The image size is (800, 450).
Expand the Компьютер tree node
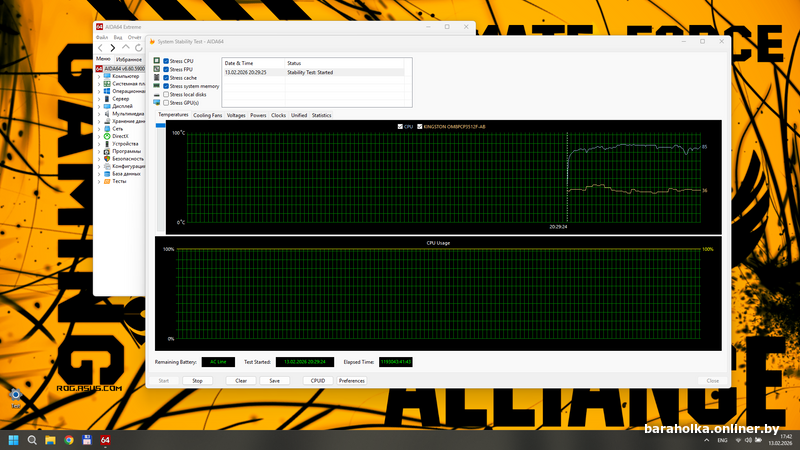(99, 76)
